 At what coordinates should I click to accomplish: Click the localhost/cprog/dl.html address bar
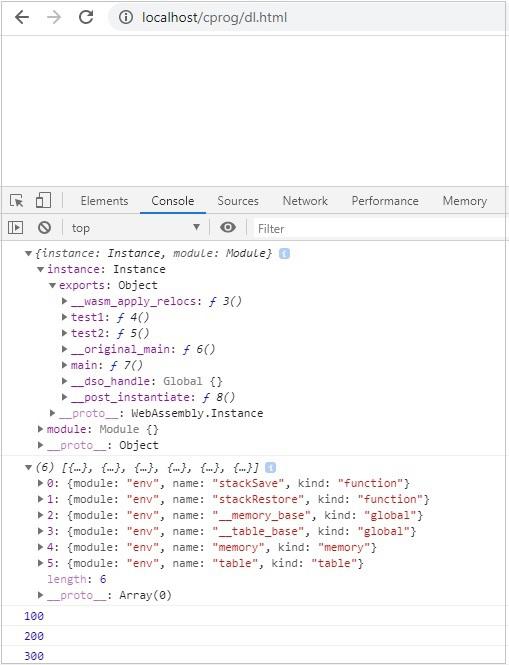coord(309,17)
